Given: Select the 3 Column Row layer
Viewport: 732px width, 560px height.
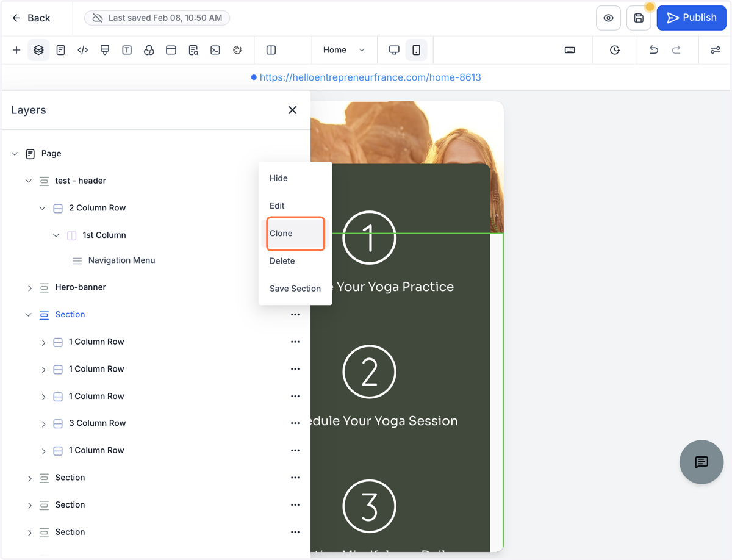Looking at the screenshot, I should 97,423.
